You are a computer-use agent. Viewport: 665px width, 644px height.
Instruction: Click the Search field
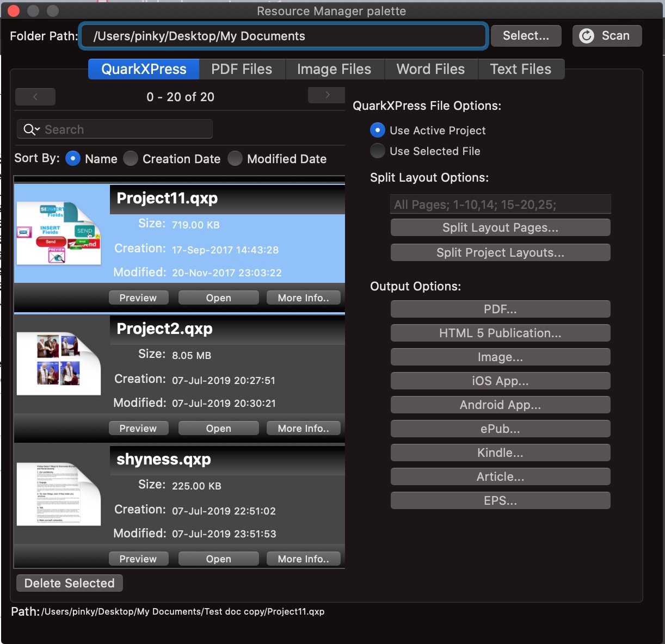click(x=115, y=129)
